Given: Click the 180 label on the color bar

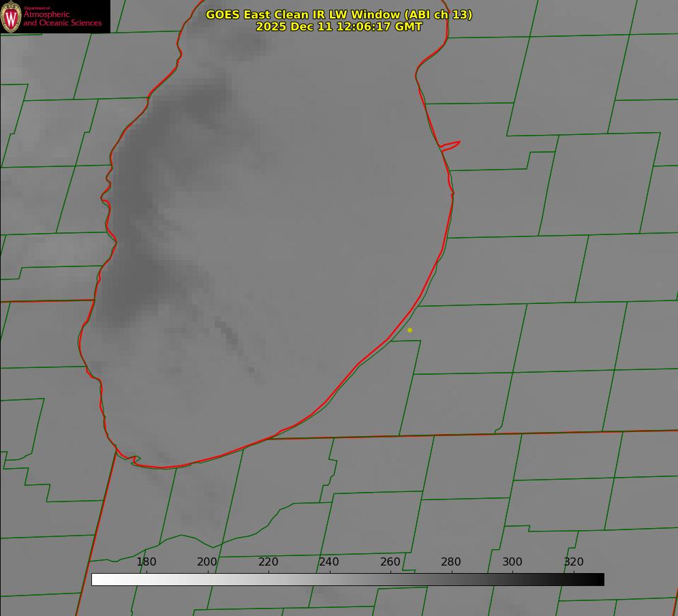Looking at the screenshot, I should [147, 561].
